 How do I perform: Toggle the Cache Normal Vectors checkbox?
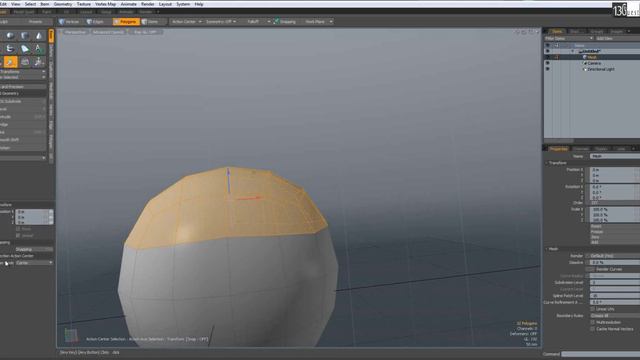coord(592,329)
